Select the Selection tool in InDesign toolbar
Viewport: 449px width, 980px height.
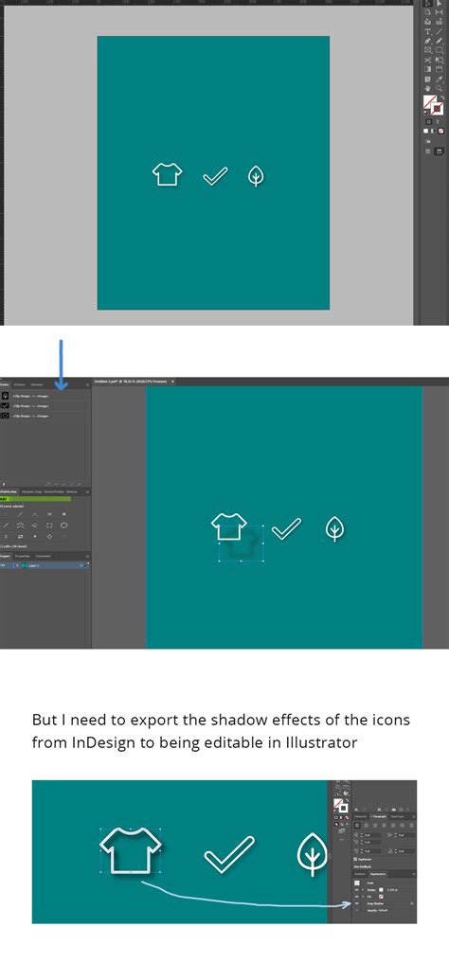click(428, 3)
